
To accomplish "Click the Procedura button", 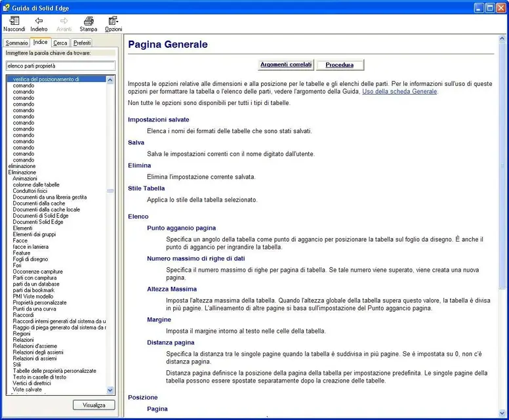I will coord(340,64).
